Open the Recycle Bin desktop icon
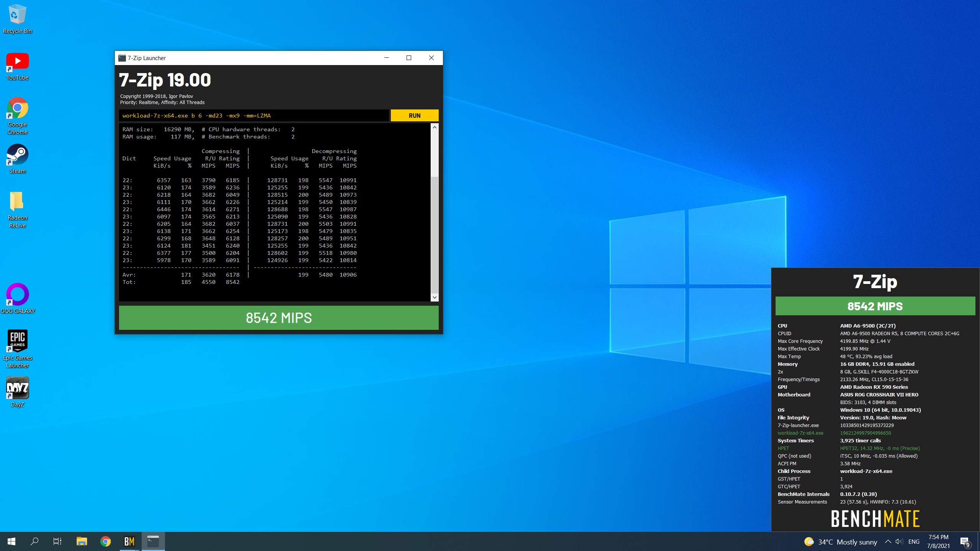The height and width of the screenshot is (551, 980). (x=17, y=19)
